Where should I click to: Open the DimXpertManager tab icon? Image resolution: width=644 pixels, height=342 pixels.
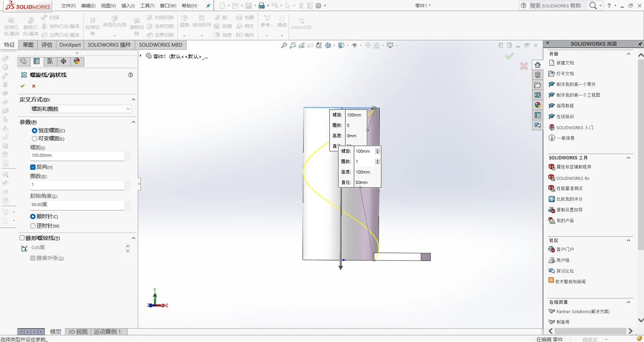63,61
